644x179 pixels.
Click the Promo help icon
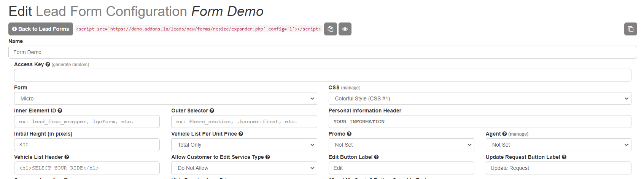(349, 134)
